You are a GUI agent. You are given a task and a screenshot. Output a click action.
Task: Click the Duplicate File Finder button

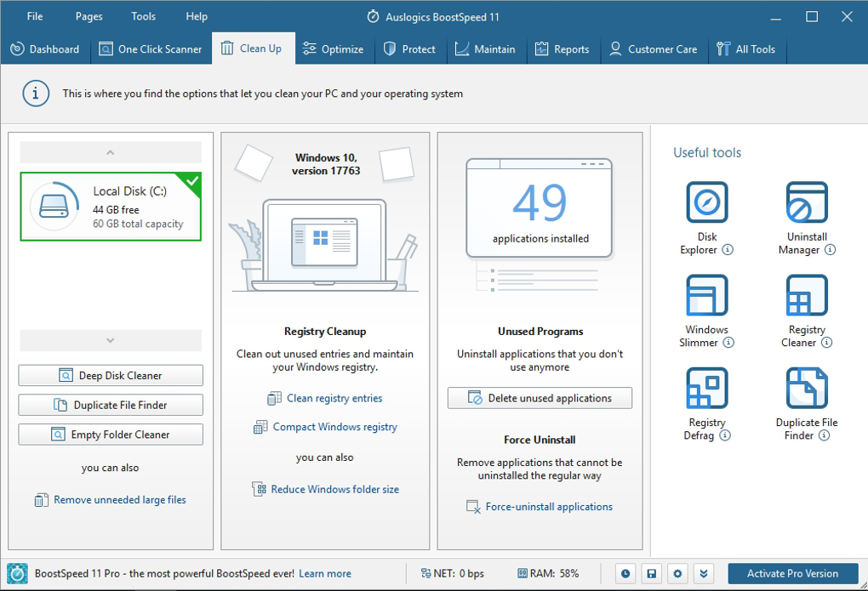tap(111, 405)
